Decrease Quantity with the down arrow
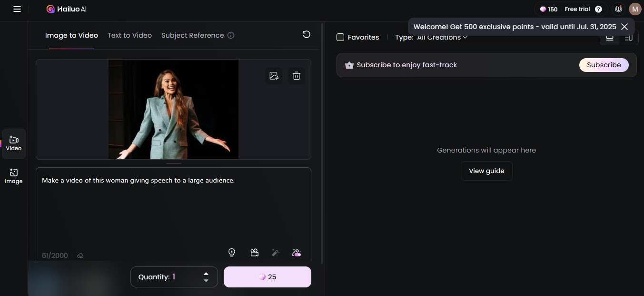The width and height of the screenshot is (644, 296). coord(206,280)
